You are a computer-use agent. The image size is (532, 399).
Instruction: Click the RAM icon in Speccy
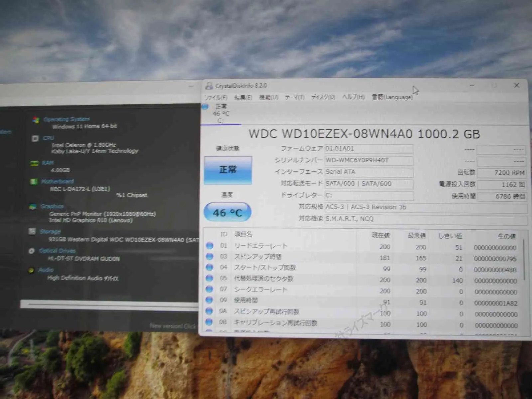tap(34, 163)
